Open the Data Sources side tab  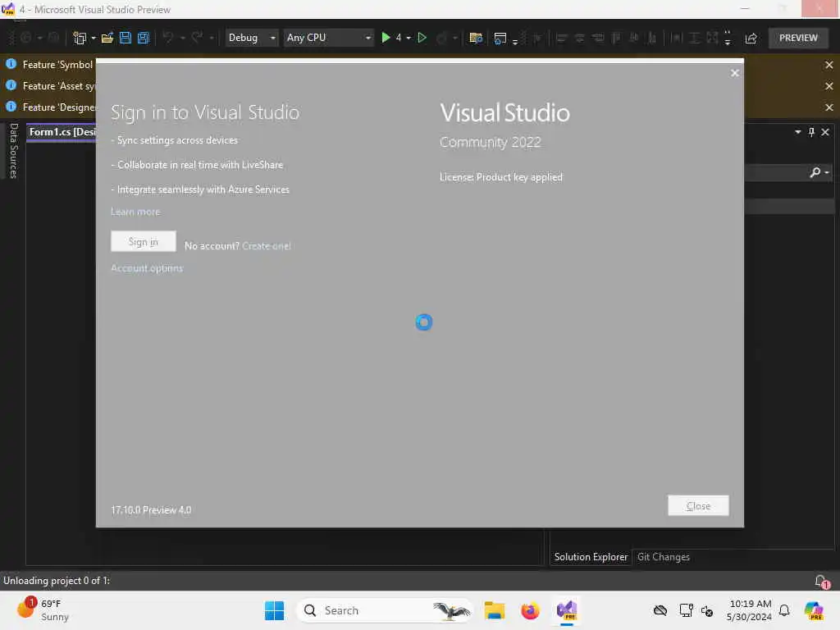(13, 151)
